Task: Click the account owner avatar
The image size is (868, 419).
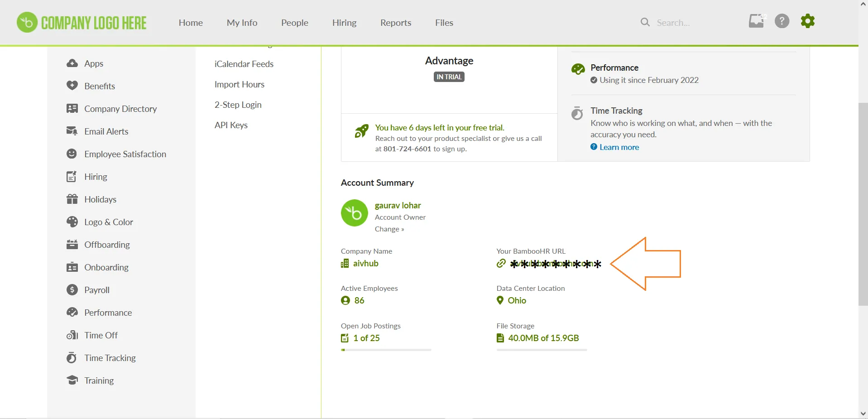Action: pyautogui.click(x=355, y=213)
